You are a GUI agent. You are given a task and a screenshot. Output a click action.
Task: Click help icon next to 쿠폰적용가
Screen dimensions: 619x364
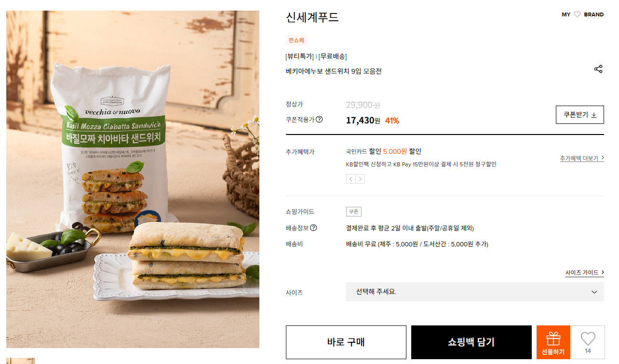319,120
